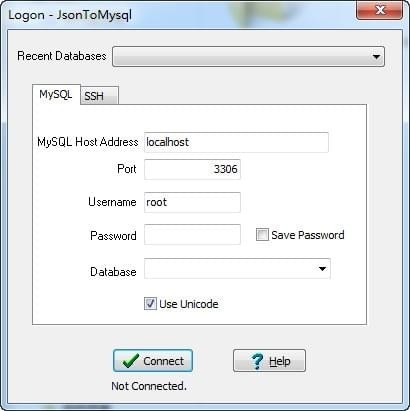Switch to the SSH tab
The width and height of the screenshot is (410, 411).
click(99, 96)
